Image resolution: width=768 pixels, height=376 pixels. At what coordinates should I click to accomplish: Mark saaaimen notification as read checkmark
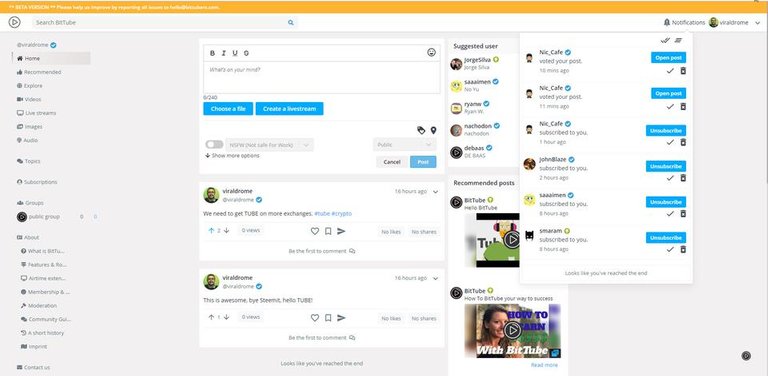[x=670, y=213]
